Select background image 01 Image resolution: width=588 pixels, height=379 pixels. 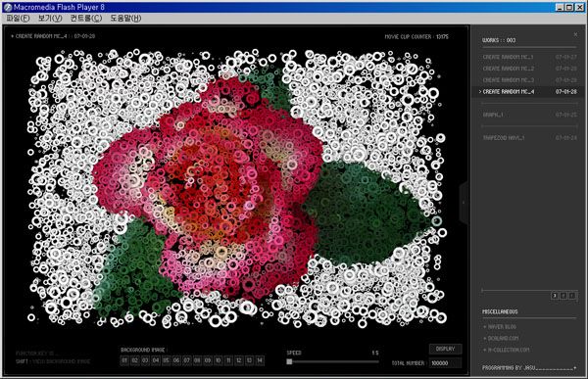(124, 360)
